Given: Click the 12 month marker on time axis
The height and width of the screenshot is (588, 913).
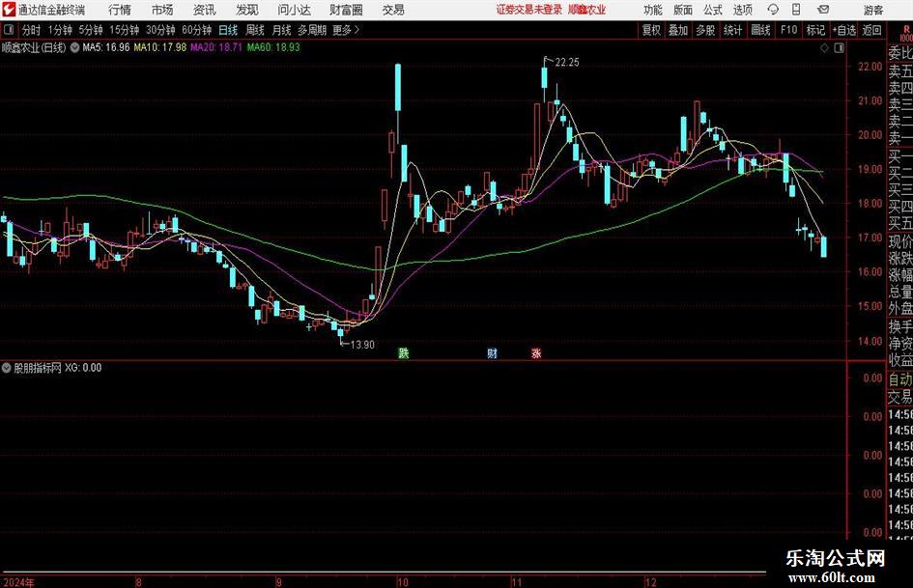Looking at the screenshot, I should [650, 581].
